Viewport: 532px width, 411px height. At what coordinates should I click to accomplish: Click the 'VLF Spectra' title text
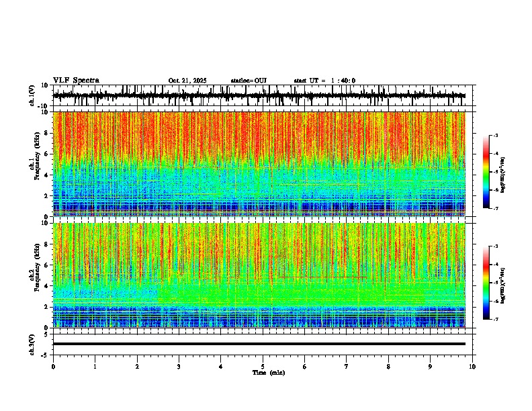pos(76,81)
